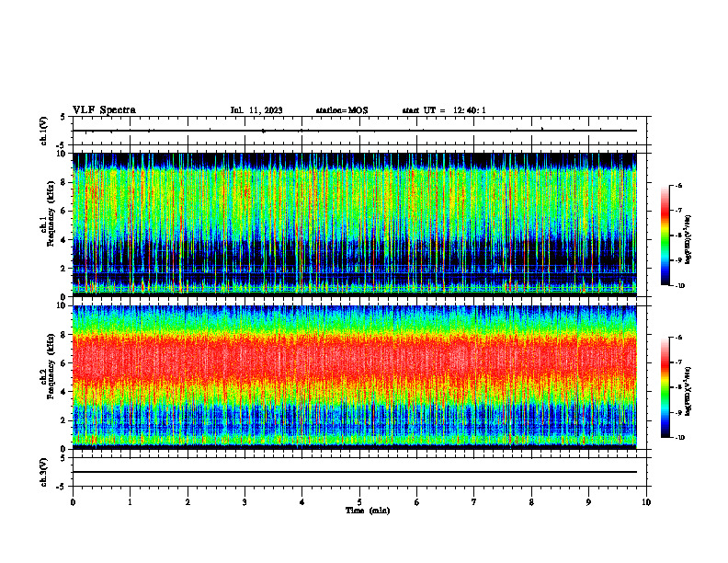Click the ch.1 spectrogram color scale bar
The height and width of the screenshot is (563, 728).
[x=665, y=236]
